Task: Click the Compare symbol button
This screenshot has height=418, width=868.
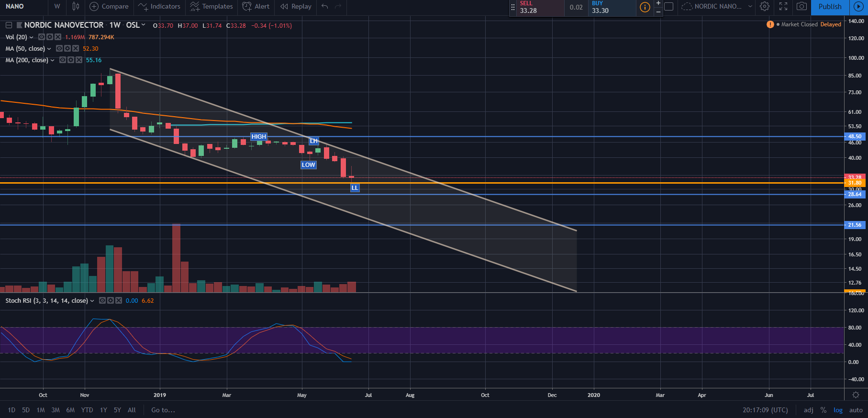Action: click(x=109, y=6)
